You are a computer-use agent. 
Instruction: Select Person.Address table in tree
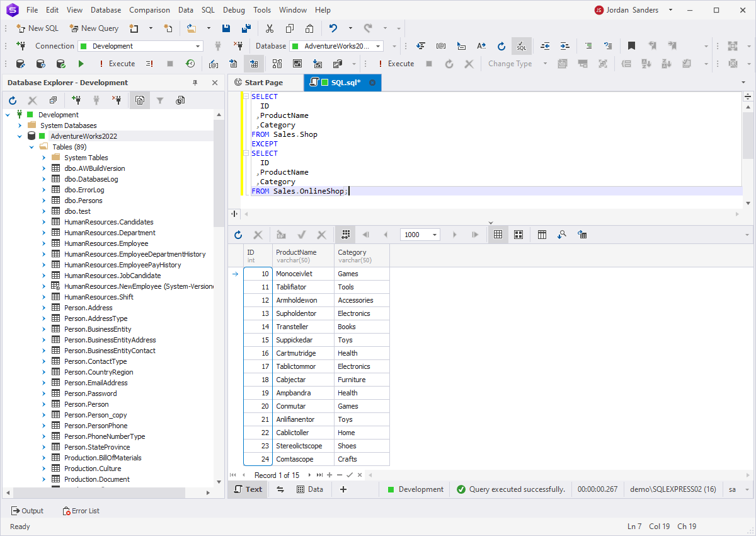[88, 308]
